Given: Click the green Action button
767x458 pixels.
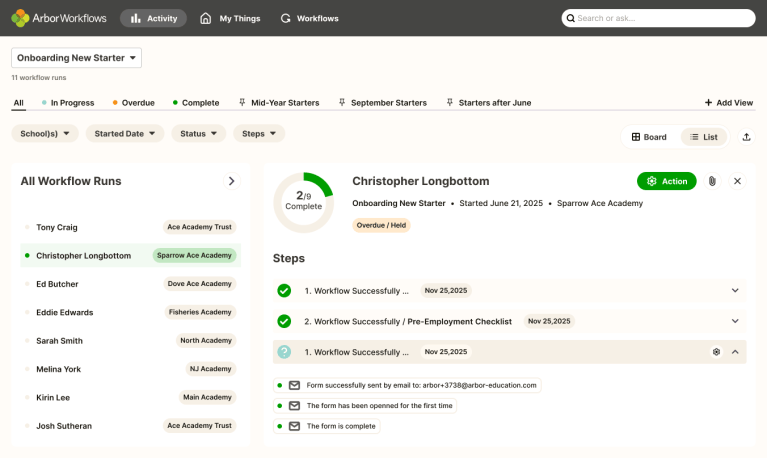Looking at the screenshot, I should coord(666,181).
